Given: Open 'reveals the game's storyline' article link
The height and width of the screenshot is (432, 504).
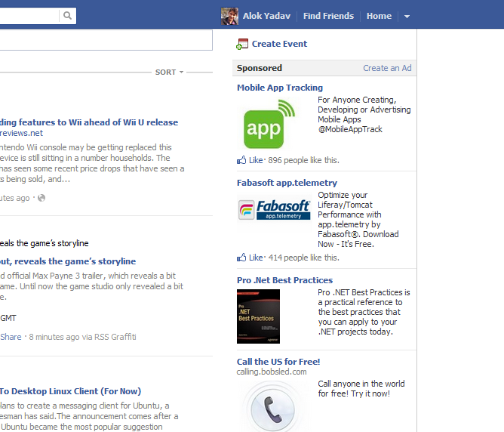Looking at the screenshot, I should (68, 261).
